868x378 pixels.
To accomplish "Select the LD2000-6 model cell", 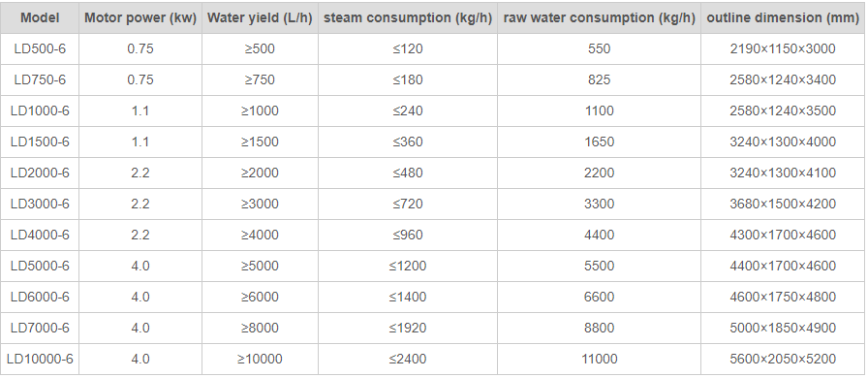I will click(x=40, y=173).
